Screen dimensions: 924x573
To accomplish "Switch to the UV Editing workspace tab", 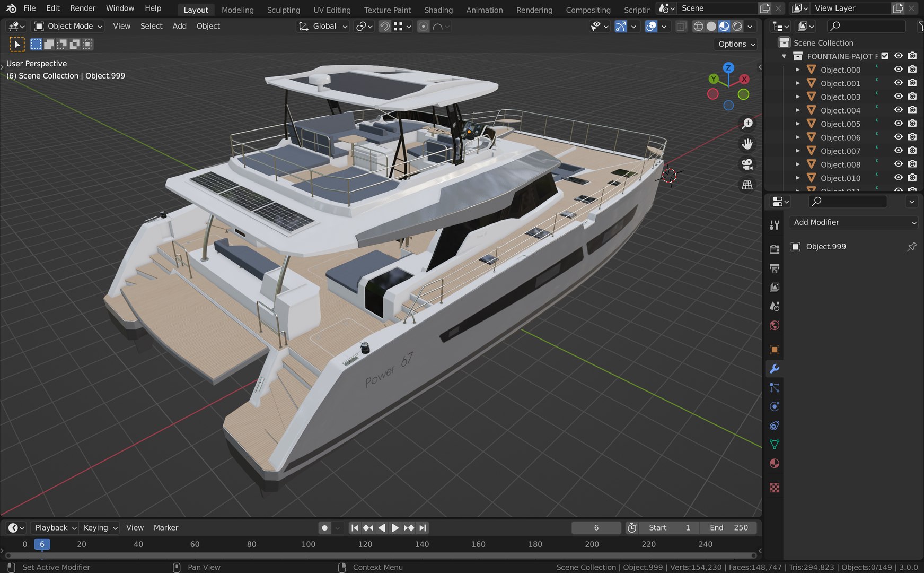I will [332, 10].
